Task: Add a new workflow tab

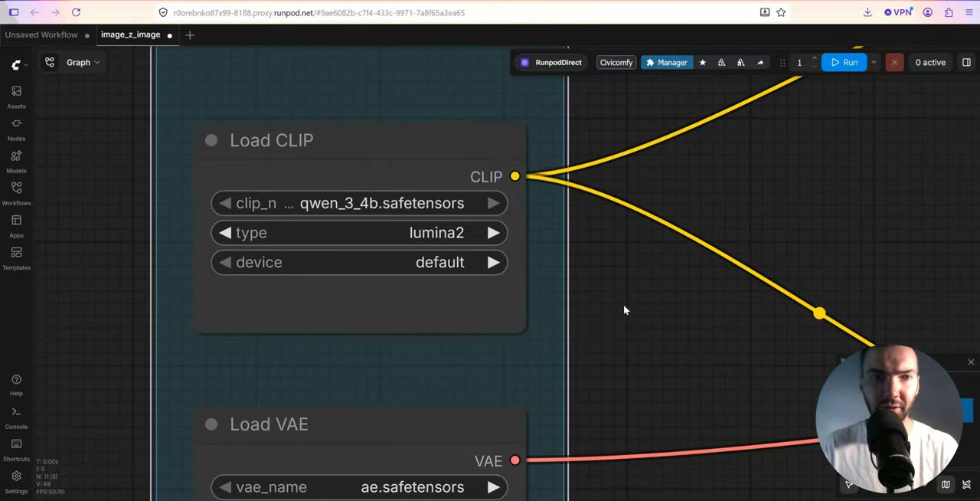Action: coord(190,35)
